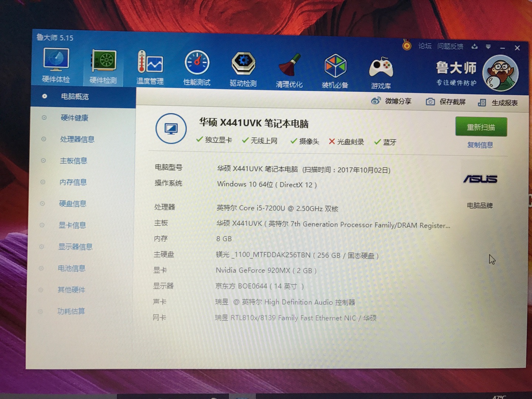Click the Core i5-7200U processor value
532x399 pixels.
[x=277, y=208]
